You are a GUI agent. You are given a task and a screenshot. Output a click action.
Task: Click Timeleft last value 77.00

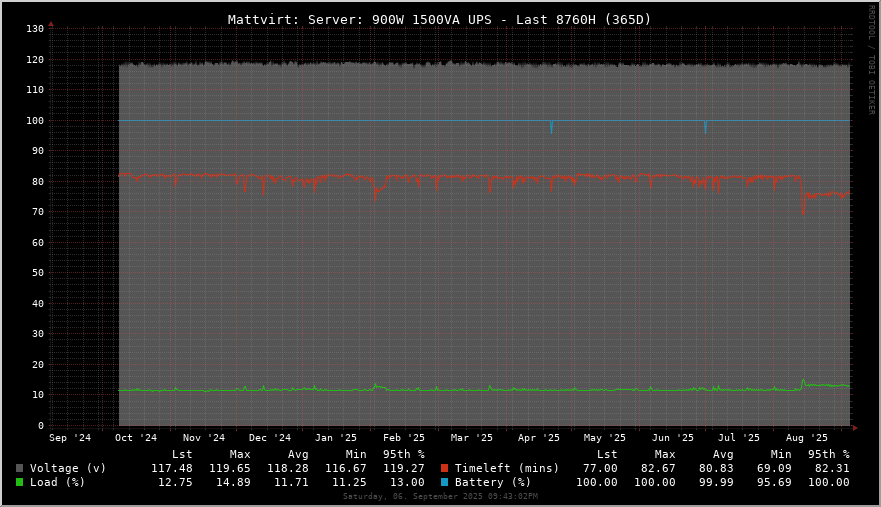pyautogui.click(x=600, y=468)
